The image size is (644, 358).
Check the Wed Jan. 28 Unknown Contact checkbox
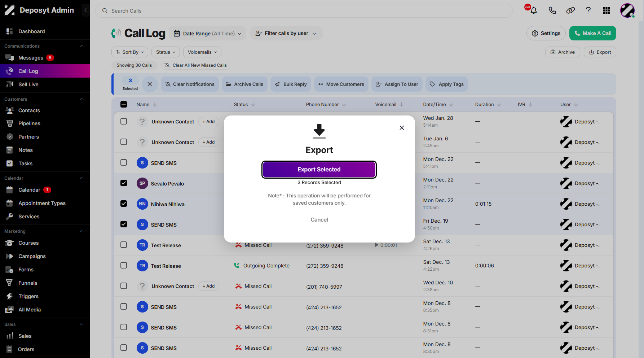click(x=124, y=121)
